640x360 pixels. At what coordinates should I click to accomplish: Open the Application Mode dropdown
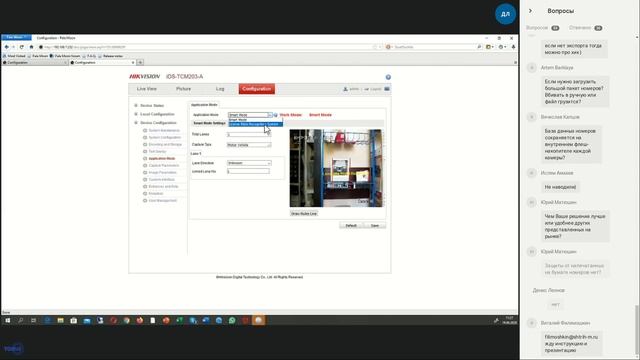[x=250, y=115]
